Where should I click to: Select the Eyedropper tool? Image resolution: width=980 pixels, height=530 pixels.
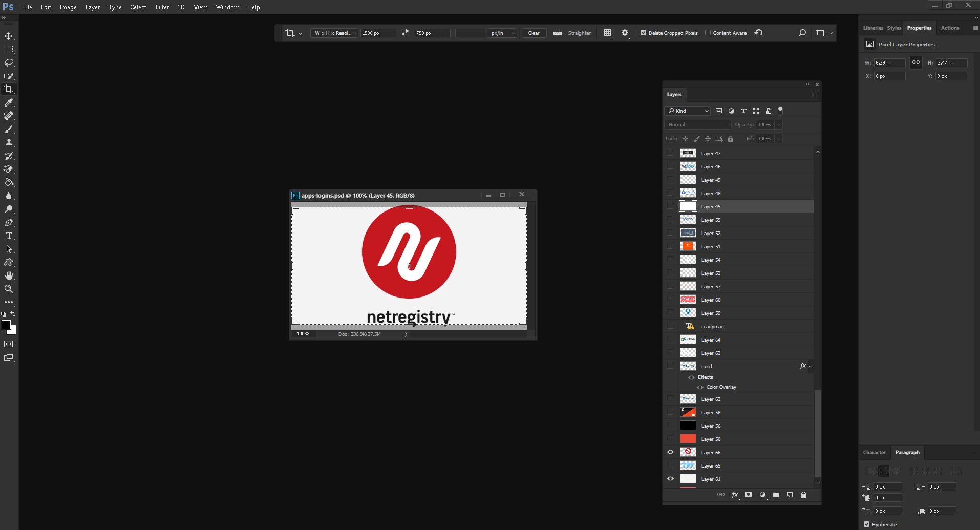click(9, 102)
